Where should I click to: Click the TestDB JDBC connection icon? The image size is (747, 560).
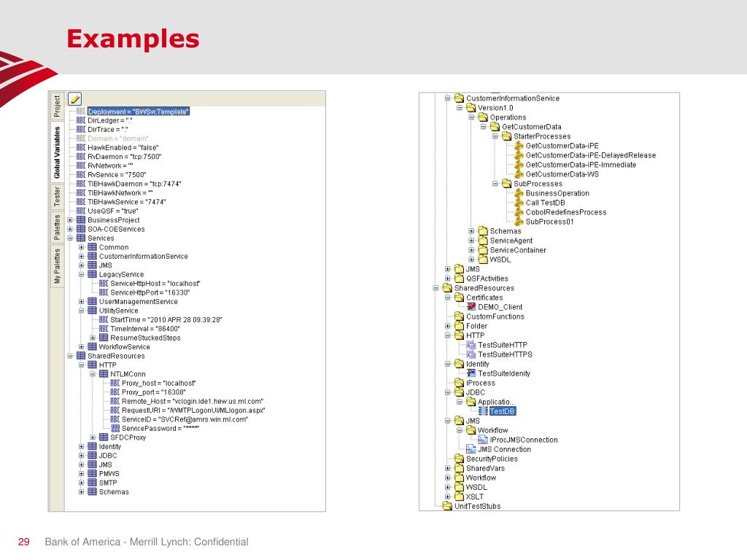483,411
